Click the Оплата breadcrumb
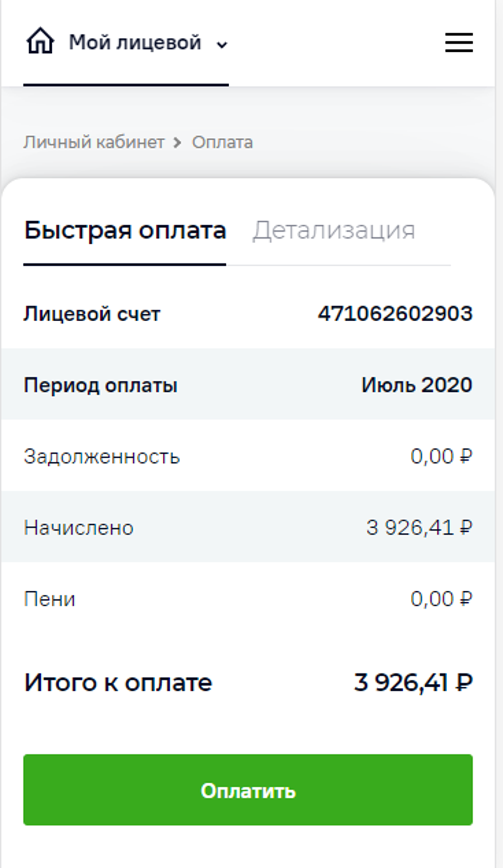503x868 pixels. 222,143
